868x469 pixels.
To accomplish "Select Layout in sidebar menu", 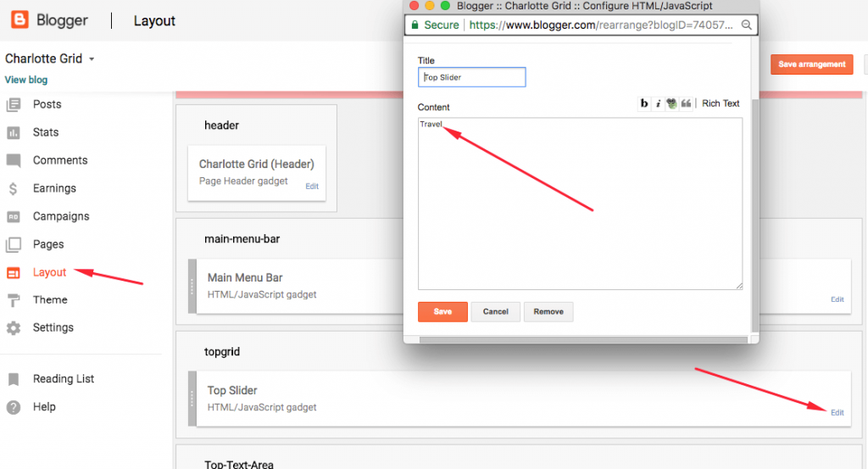I will [49, 272].
